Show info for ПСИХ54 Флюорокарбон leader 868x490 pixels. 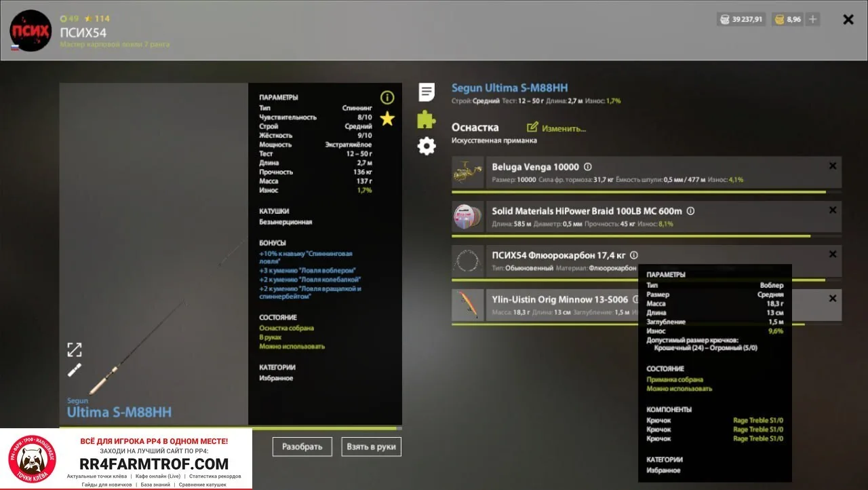(633, 255)
